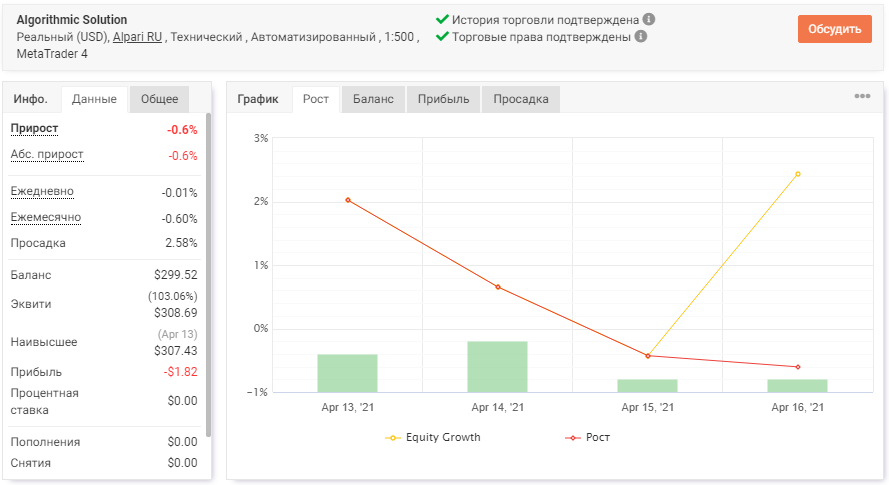Screen dimensions: 889x485
Task: Click the Прирост label
Action: [x=35, y=129]
